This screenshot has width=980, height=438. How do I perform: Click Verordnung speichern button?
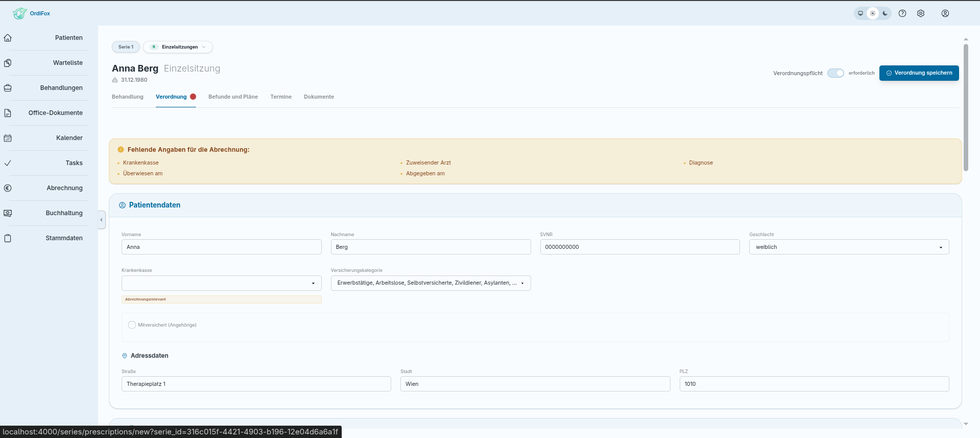(x=919, y=73)
